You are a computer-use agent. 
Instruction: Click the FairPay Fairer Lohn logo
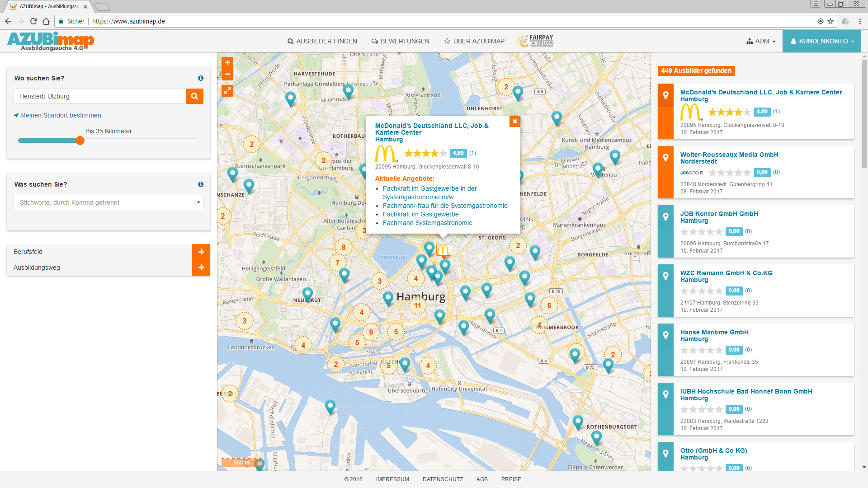pyautogui.click(x=535, y=41)
